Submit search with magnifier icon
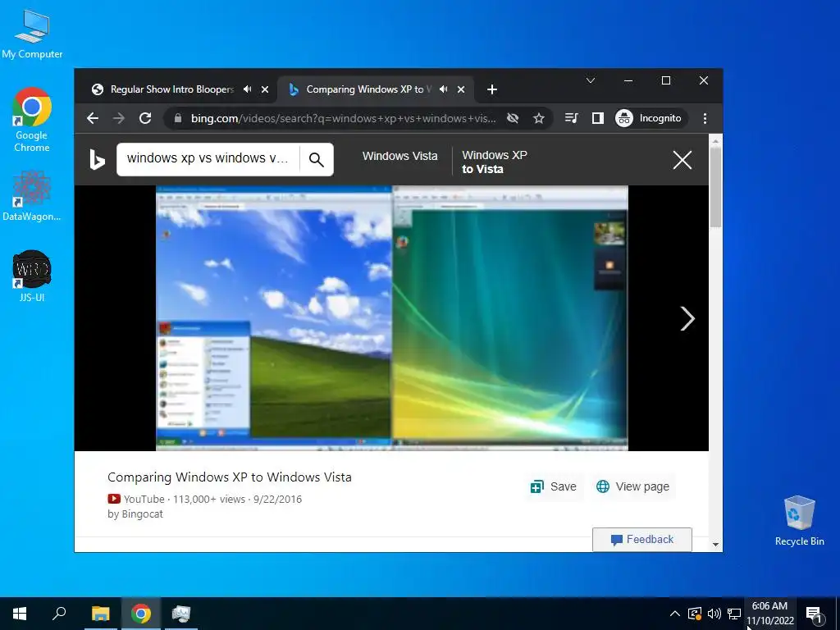The height and width of the screenshot is (630, 840). point(317,160)
